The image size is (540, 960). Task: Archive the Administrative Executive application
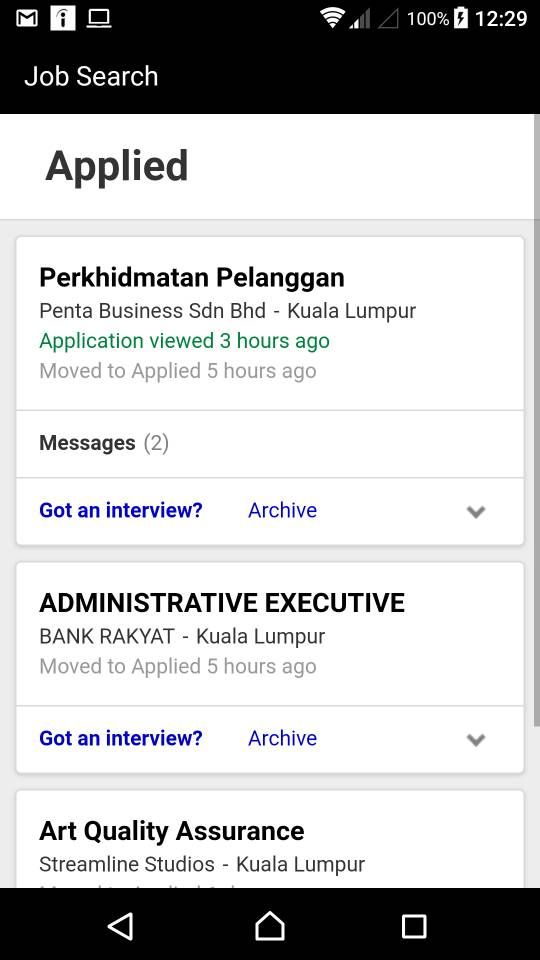[282, 738]
